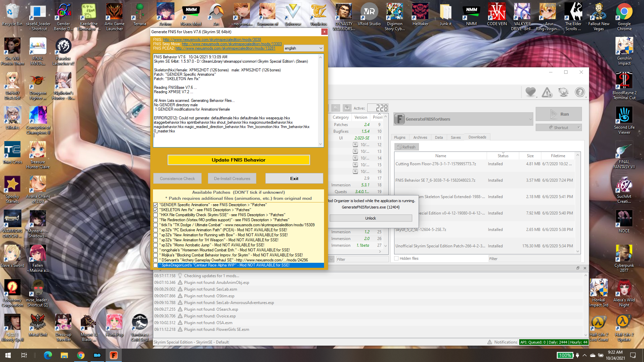Click the Refresh downloads button

tap(407, 147)
